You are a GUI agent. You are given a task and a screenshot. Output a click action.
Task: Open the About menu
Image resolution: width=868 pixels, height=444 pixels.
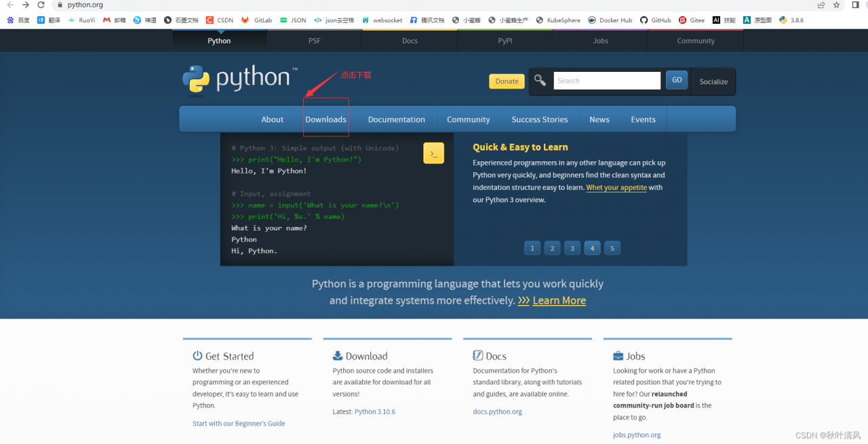[x=273, y=119]
